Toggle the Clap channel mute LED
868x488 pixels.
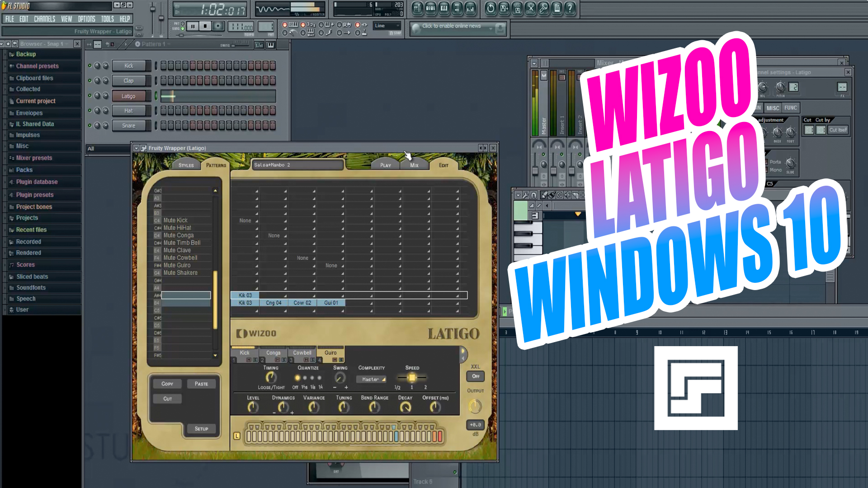[x=90, y=80]
